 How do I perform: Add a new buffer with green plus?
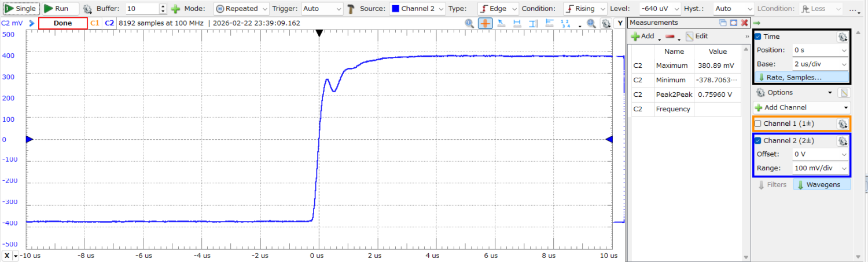tap(176, 9)
